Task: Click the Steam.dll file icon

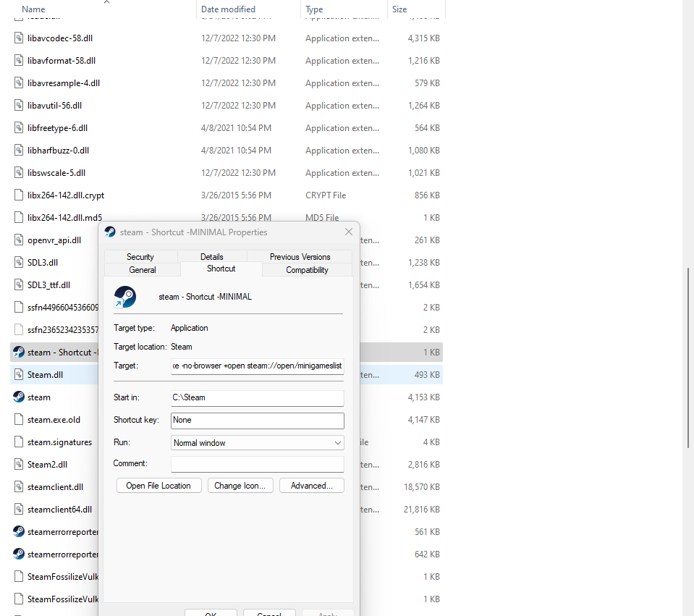Action: tap(19, 375)
